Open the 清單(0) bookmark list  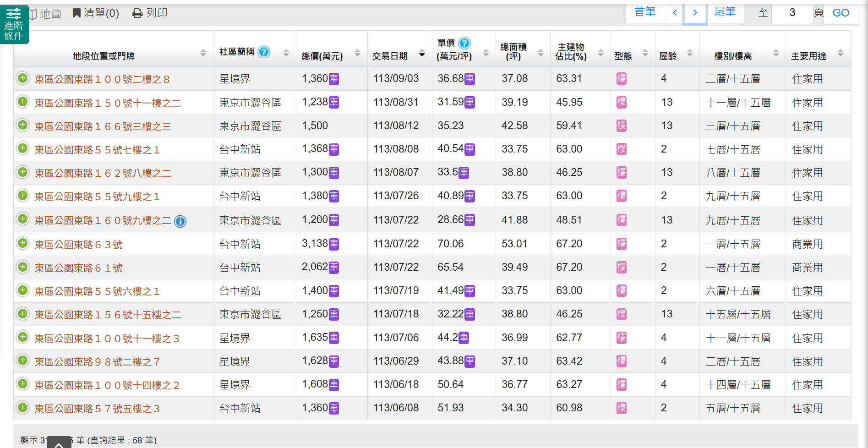coord(96,13)
